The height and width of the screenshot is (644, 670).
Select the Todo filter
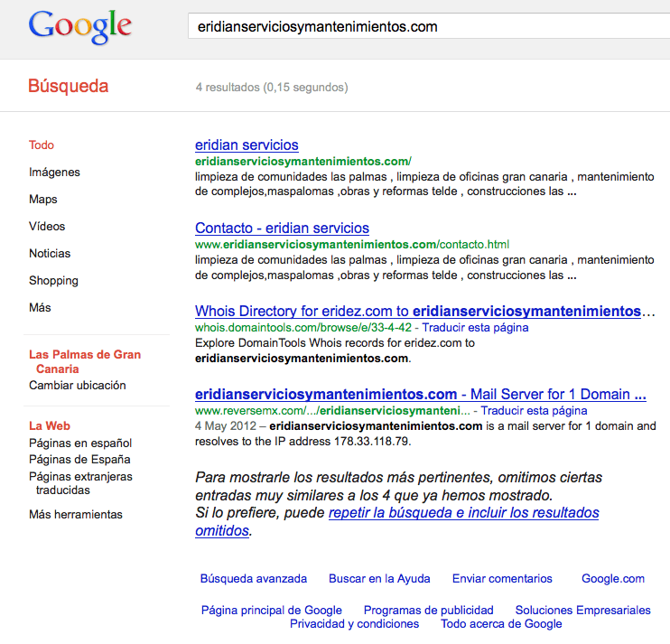pyautogui.click(x=42, y=145)
